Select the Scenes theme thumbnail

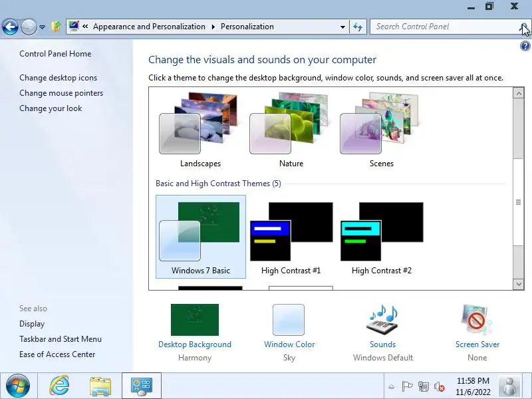381,130
